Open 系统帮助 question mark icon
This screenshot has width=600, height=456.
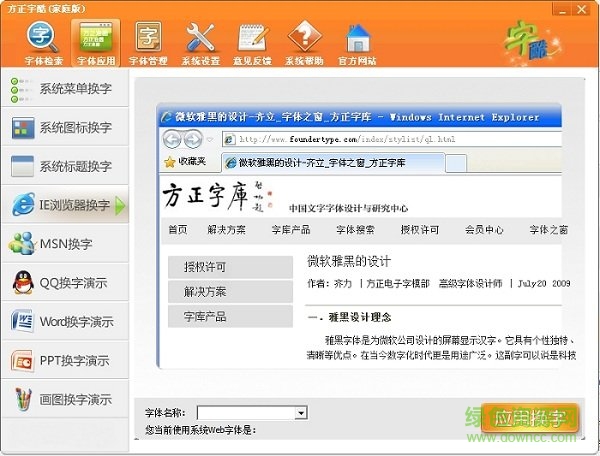[304, 43]
